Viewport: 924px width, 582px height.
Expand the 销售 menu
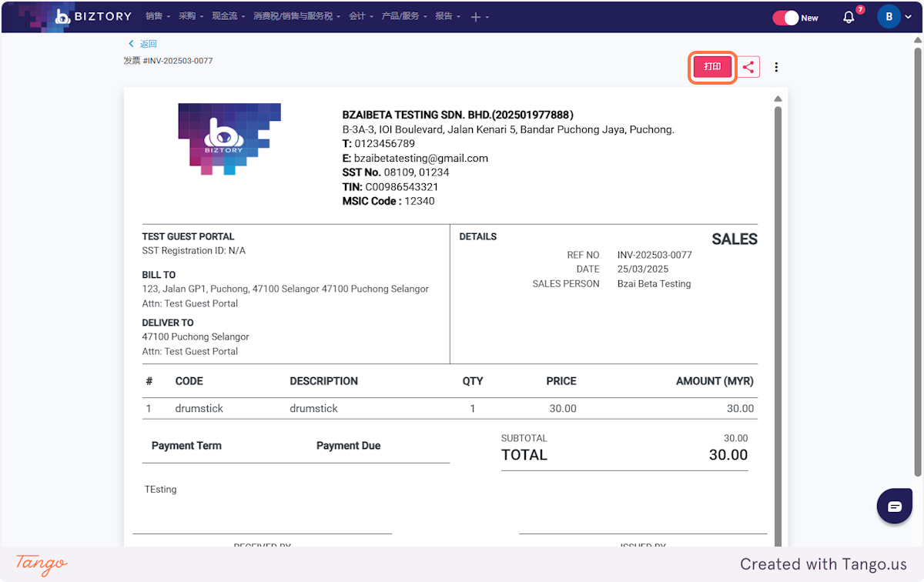[157, 16]
